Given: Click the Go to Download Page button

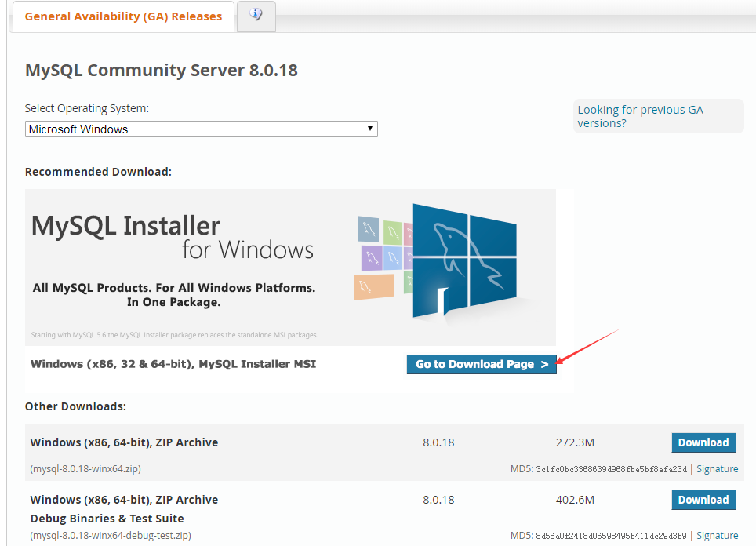Looking at the screenshot, I should (x=482, y=364).
